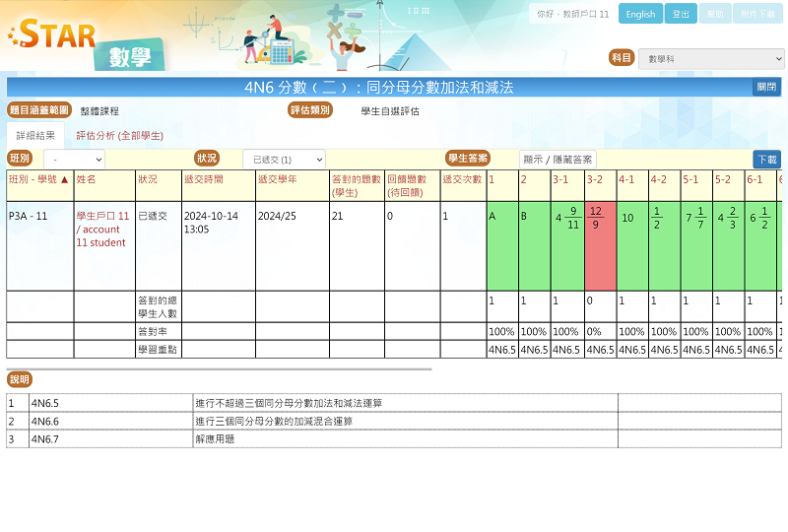
Task: Click the red incorrect answer cell 12/9
Action: [600, 245]
